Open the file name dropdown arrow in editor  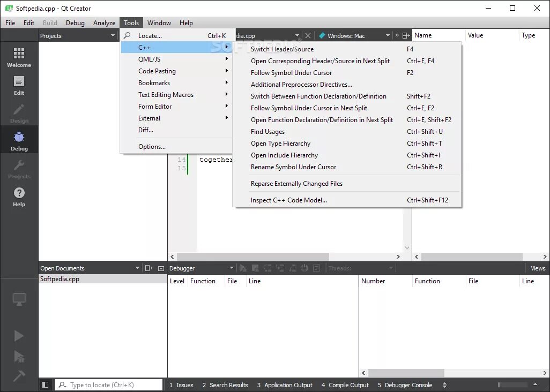(297, 35)
